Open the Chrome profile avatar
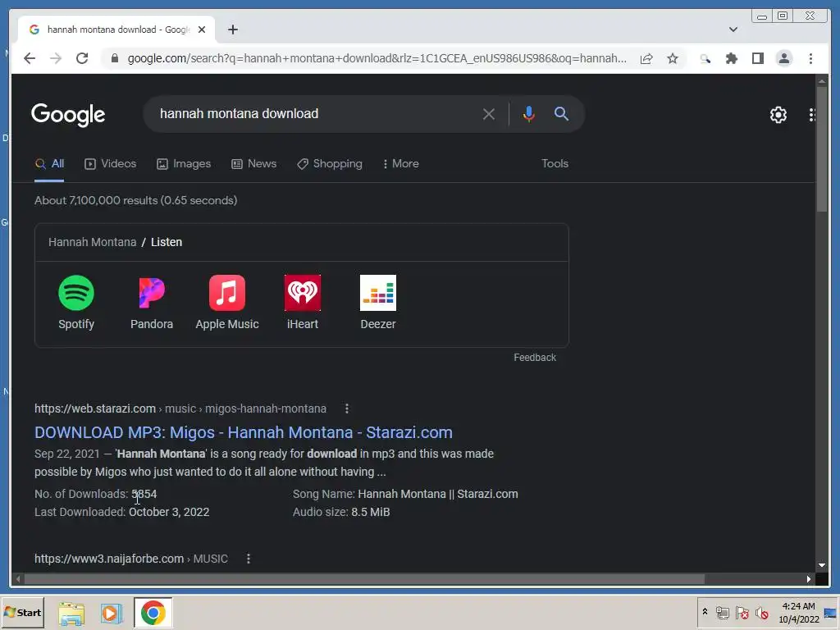 pos(783,58)
